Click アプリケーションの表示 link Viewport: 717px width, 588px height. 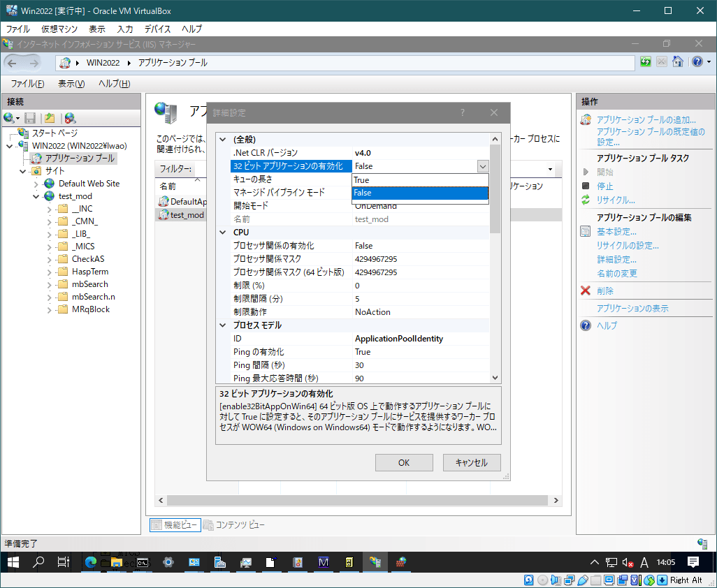point(632,309)
